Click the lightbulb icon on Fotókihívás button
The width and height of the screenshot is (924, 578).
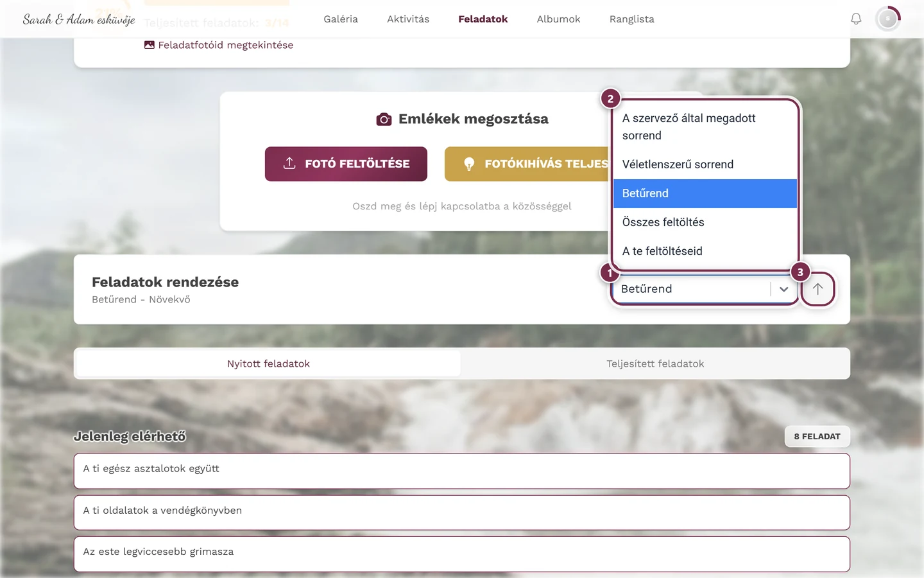pos(469,164)
